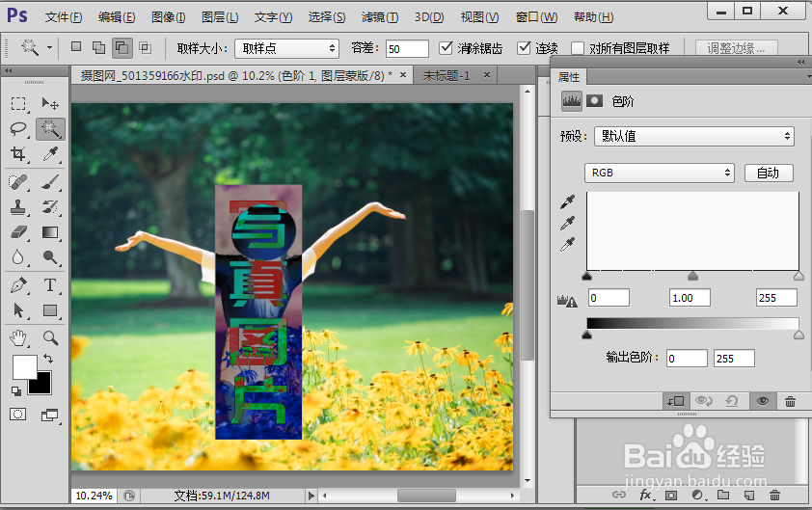Image resolution: width=812 pixels, height=510 pixels.
Task: Collapse the Properties panel double arrows
Action: coord(801,62)
